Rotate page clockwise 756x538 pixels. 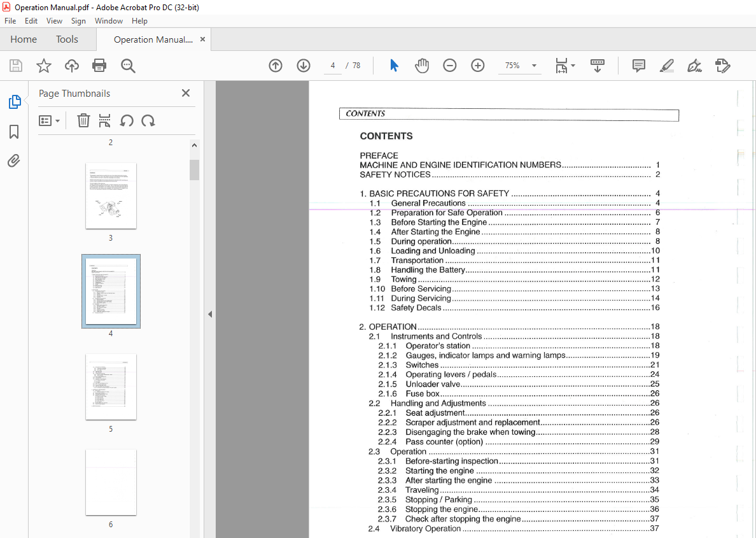(148, 120)
